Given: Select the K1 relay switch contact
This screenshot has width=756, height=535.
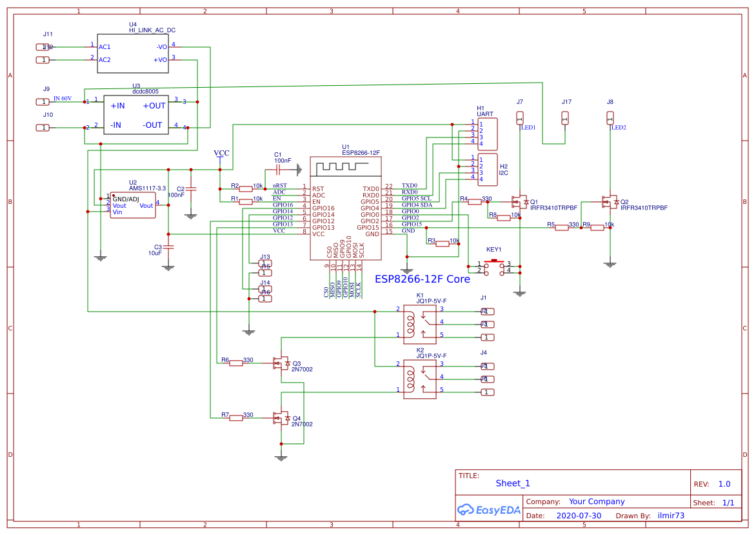Looking at the screenshot, I should 425,323.
